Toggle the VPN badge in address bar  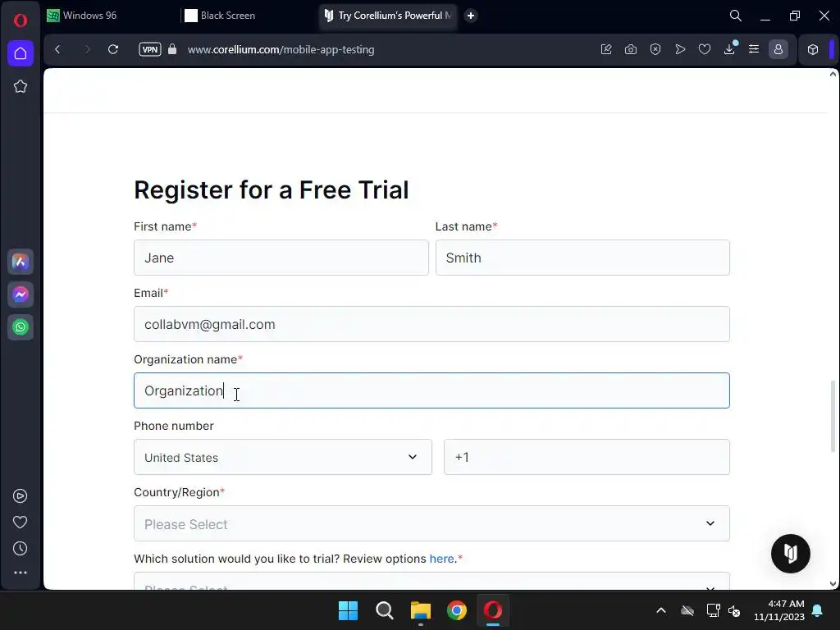pyautogui.click(x=150, y=49)
